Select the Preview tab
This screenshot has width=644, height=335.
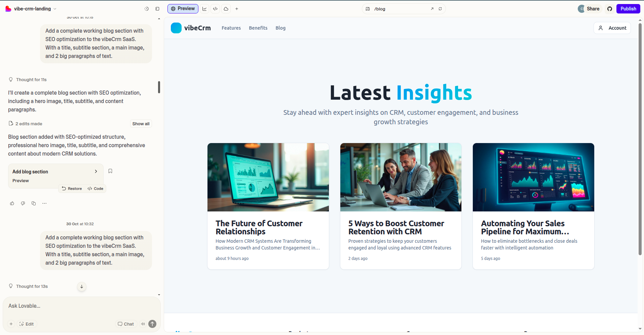pos(183,9)
